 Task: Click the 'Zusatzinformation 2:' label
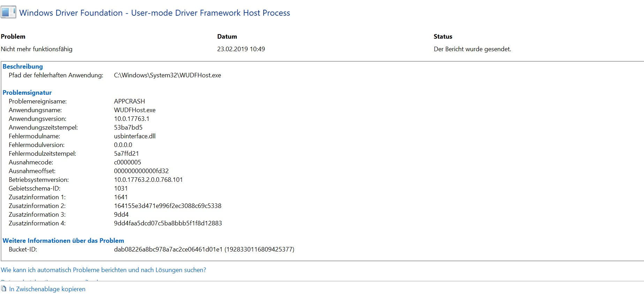click(x=37, y=206)
